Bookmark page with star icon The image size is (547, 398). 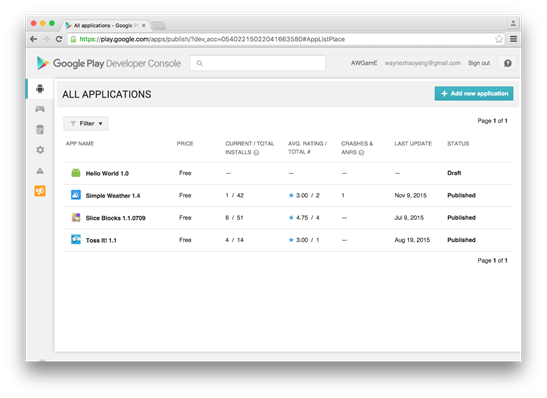click(499, 39)
